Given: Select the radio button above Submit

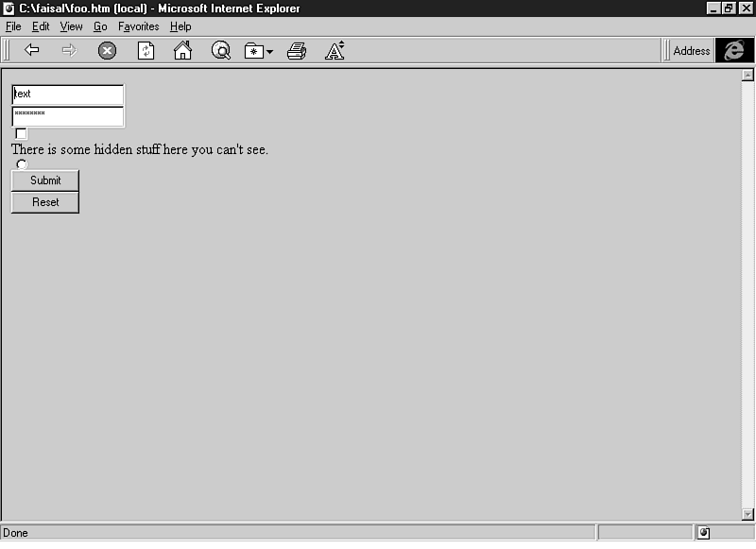Looking at the screenshot, I should click(x=22, y=164).
